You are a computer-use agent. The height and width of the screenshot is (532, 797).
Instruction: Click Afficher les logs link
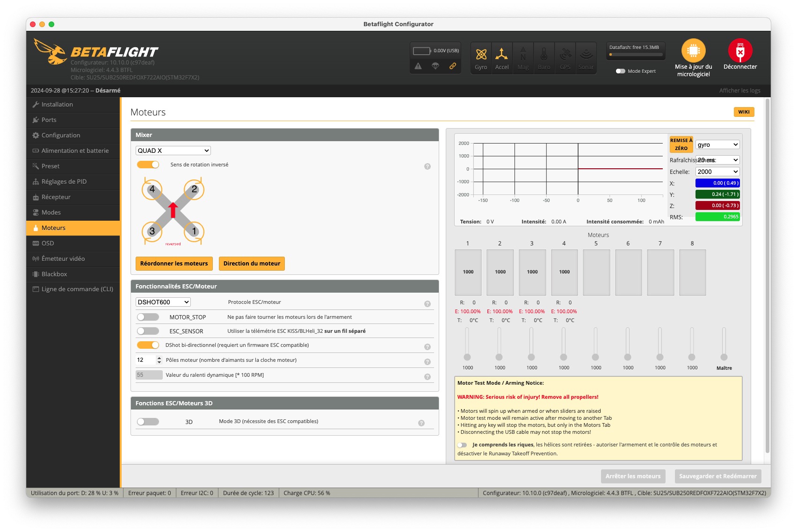[x=739, y=91]
